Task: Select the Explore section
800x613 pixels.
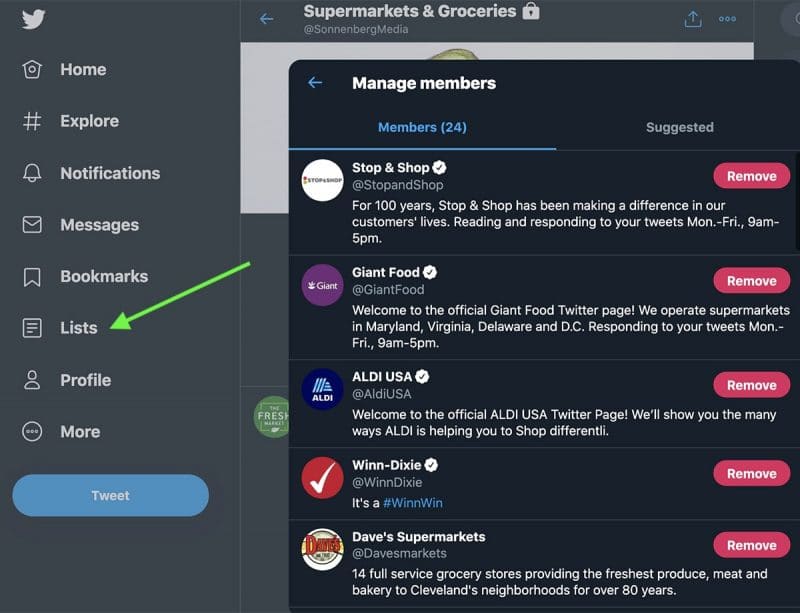Action: (x=88, y=121)
